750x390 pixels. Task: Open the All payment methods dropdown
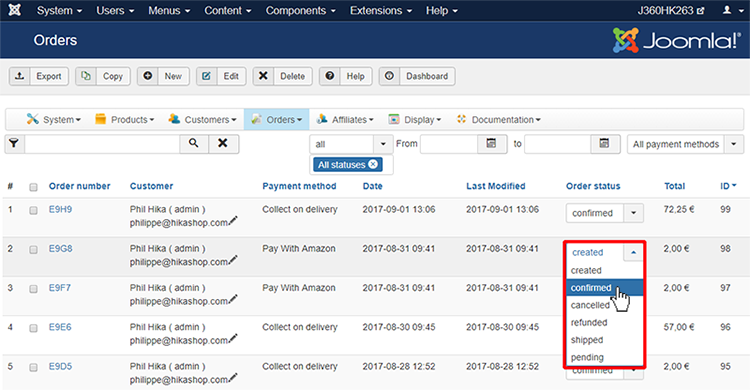(x=685, y=144)
